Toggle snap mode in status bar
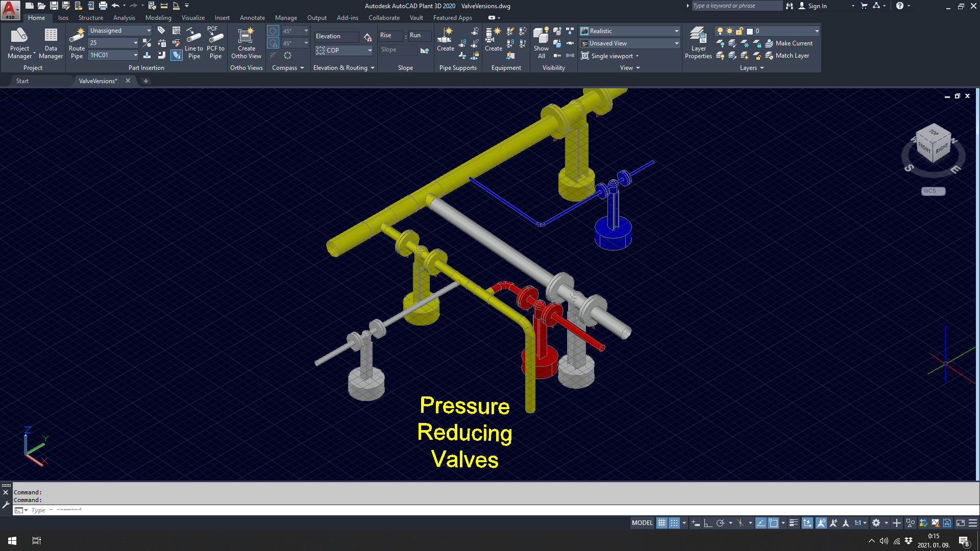The height and width of the screenshot is (551, 980). tap(674, 523)
